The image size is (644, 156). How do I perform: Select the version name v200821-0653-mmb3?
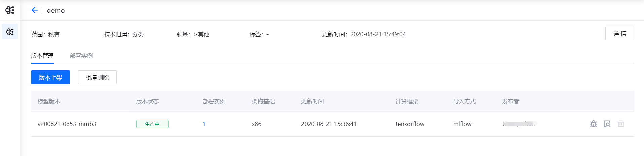point(67,124)
